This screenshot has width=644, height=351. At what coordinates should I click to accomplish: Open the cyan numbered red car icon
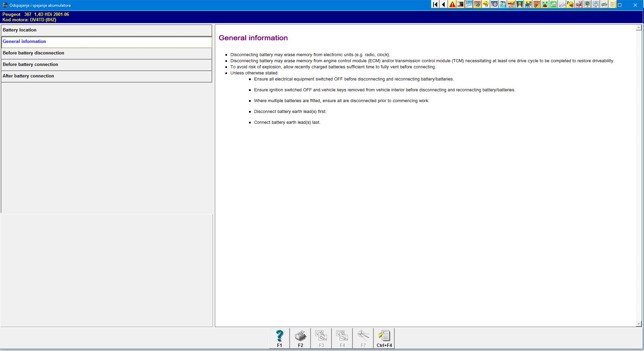(545, 4)
